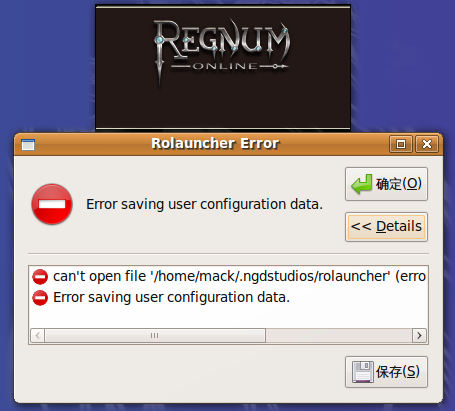
Task: Maximize the Rolauncher Error dialog
Action: click(x=401, y=144)
